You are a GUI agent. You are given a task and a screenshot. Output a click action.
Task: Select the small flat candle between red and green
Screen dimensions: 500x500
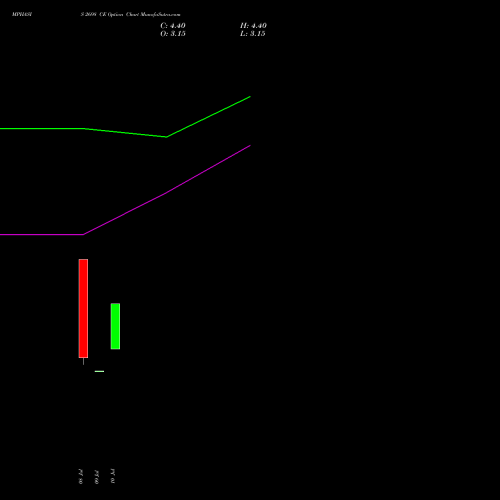[x=99, y=371]
